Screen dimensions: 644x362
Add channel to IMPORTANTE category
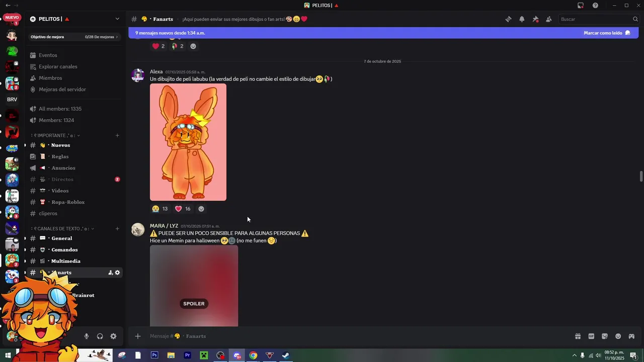117,135
